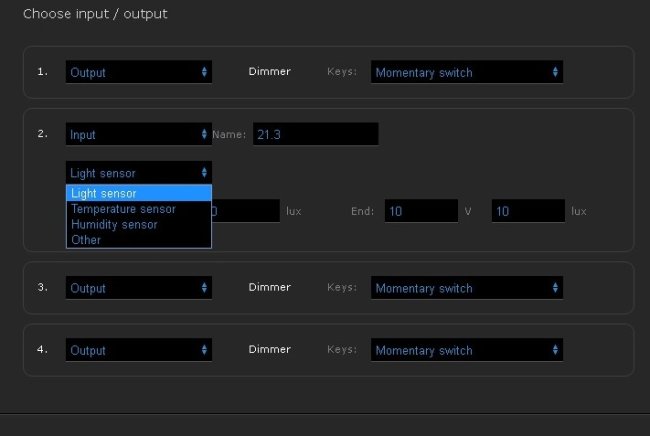This screenshot has width=650, height=436.
Task: Open the Output dropdown in row 1
Action: pyautogui.click(x=139, y=72)
